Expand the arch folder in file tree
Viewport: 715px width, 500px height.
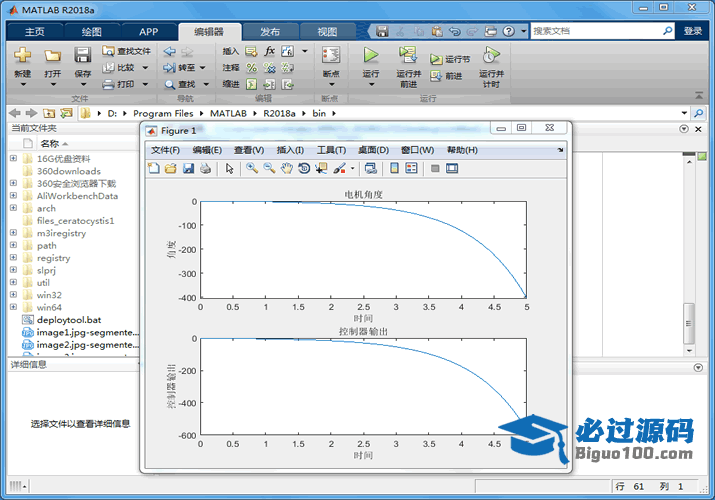[13, 208]
